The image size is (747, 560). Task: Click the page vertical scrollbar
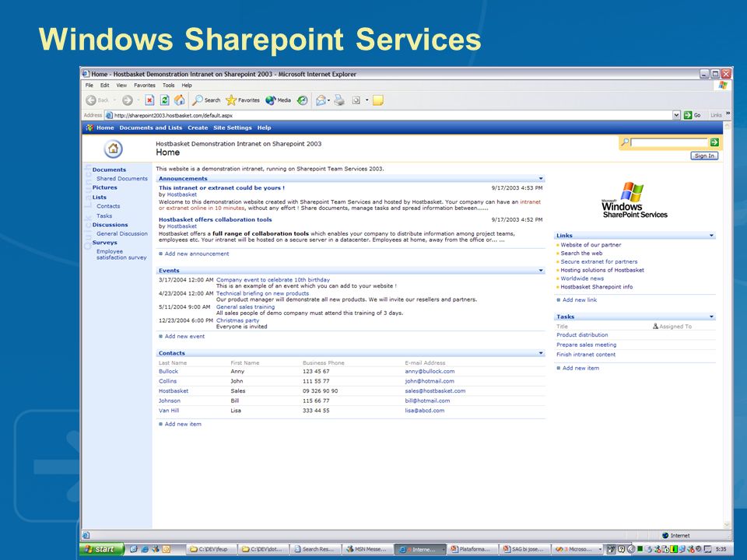(x=727, y=324)
